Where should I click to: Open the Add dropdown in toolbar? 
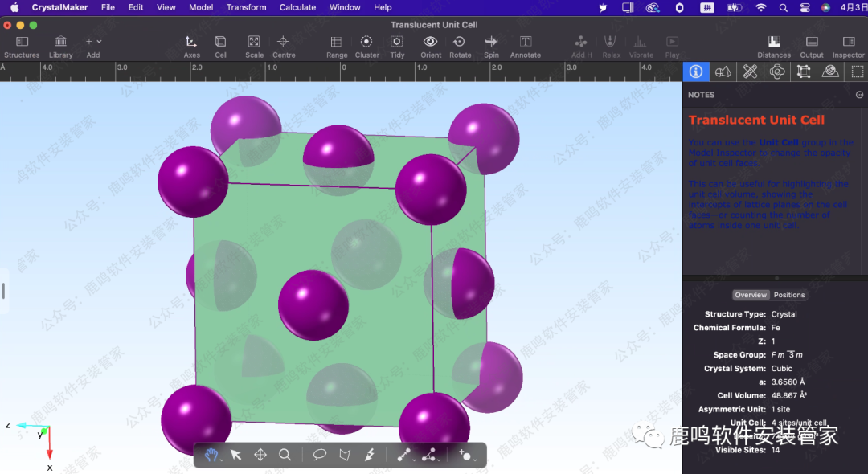click(x=93, y=42)
